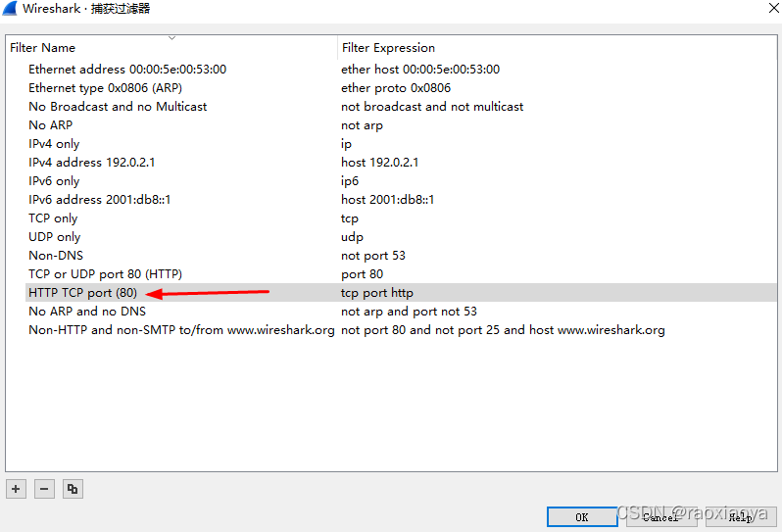Remove selected filter with minus button

(x=44, y=489)
